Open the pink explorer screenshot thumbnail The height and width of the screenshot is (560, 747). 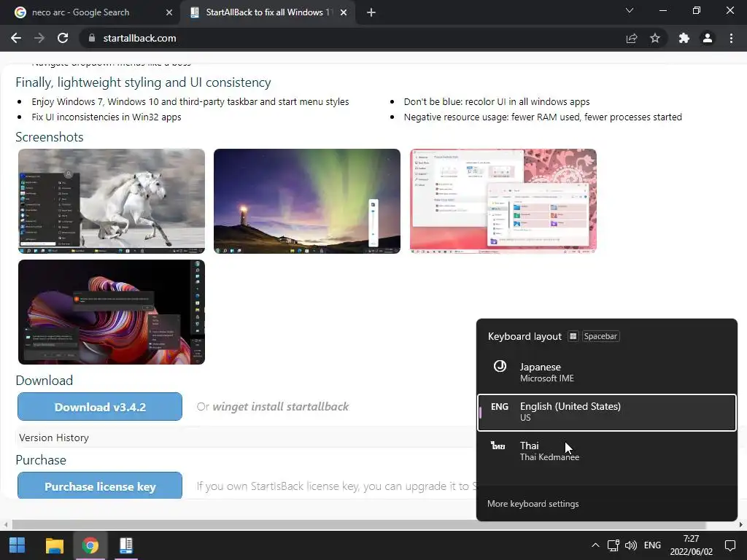(503, 201)
